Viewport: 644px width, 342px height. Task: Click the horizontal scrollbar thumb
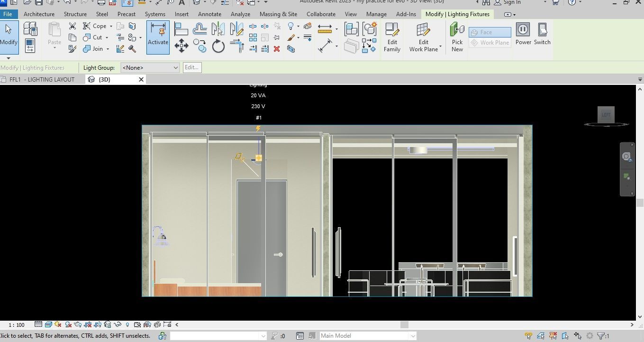[x=404, y=325]
